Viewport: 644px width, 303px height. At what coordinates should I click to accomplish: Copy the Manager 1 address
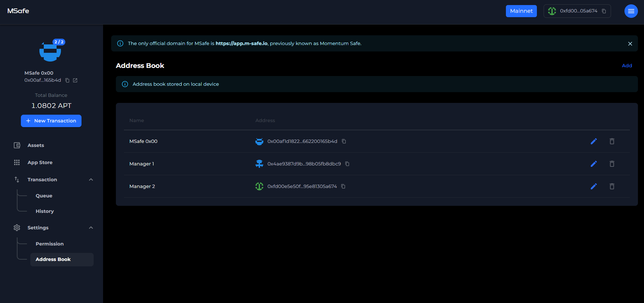[347, 164]
